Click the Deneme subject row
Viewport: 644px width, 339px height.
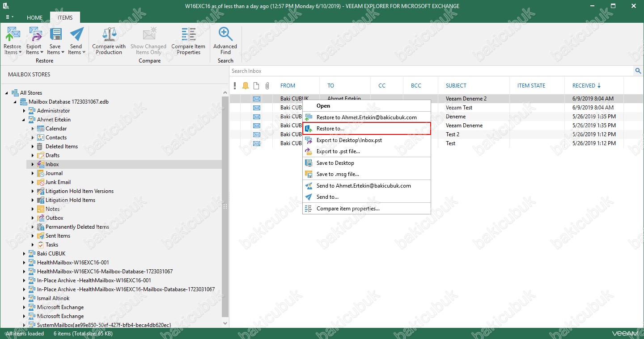pos(456,117)
